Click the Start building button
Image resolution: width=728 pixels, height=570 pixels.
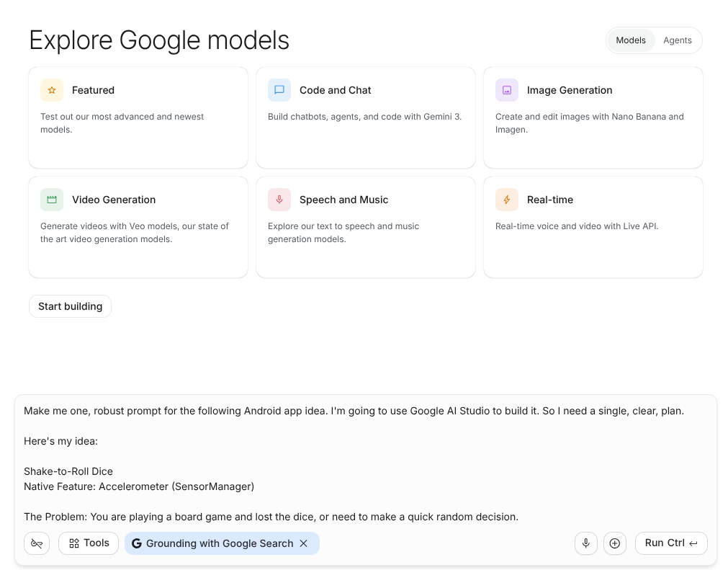70,306
